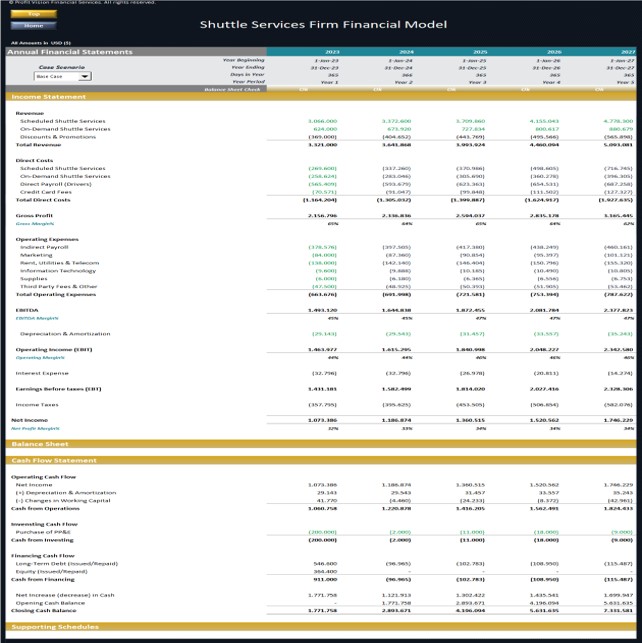The height and width of the screenshot is (643, 642).
Task: Select the 2024 year column header
Action: click(x=406, y=52)
